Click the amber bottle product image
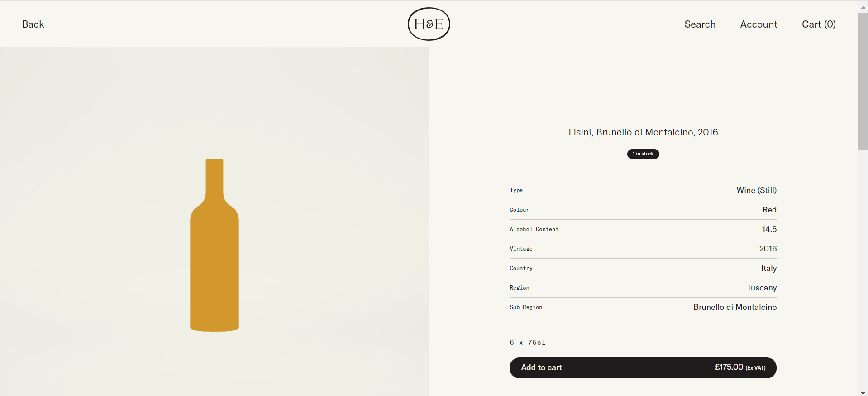Screen dimensions: 868x396 click(x=215, y=245)
